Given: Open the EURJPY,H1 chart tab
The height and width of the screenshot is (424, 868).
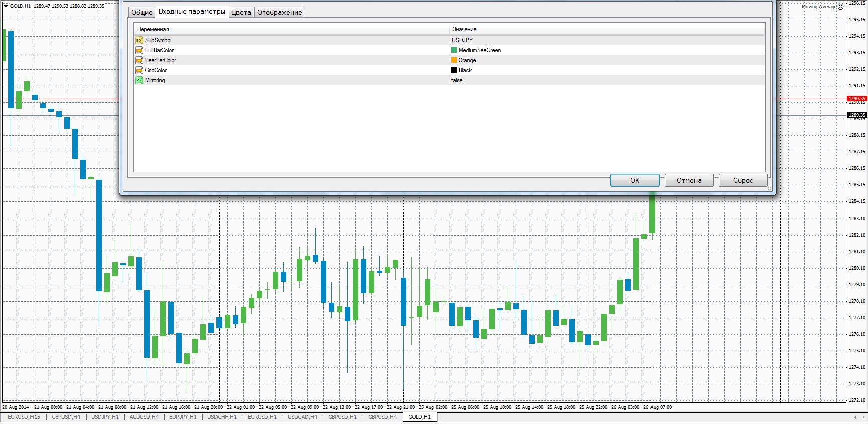Looking at the screenshot, I should pos(183,417).
